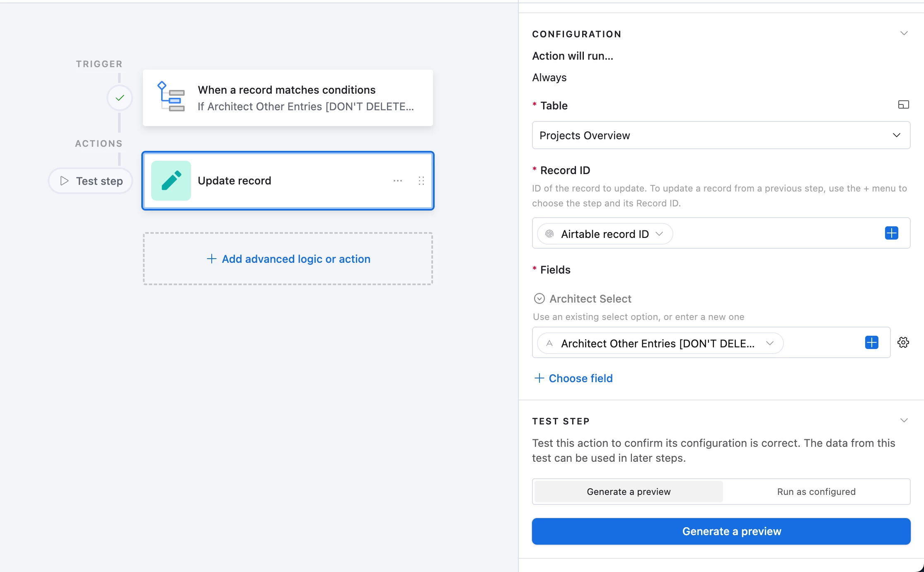Open the gear settings for Architect Select

pyautogui.click(x=903, y=342)
